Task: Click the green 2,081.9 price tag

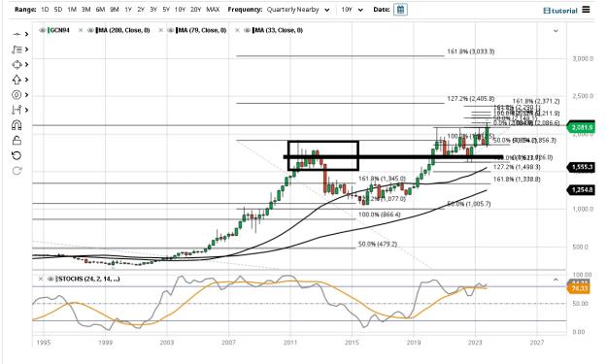Action: point(580,127)
